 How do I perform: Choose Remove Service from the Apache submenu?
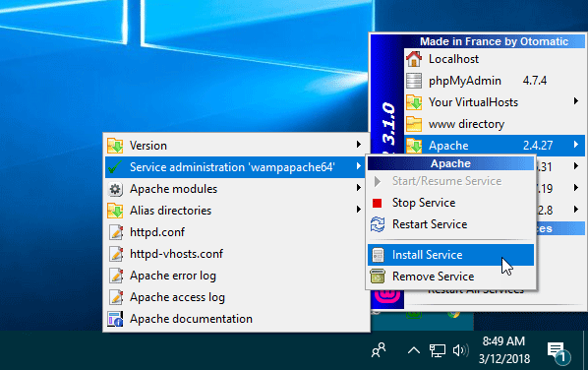450,277
